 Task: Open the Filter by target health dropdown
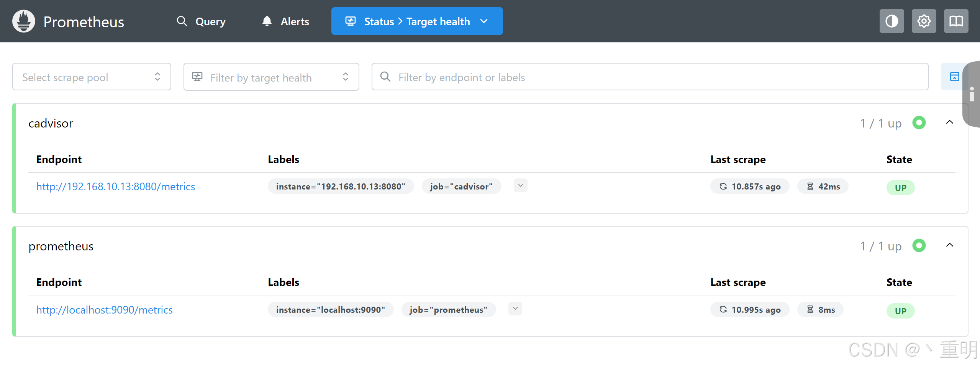[271, 77]
